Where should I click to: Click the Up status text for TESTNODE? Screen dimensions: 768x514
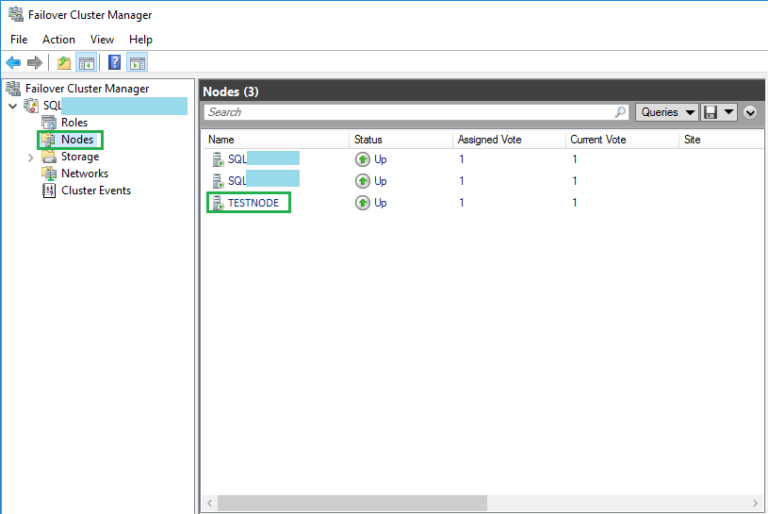pyautogui.click(x=381, y=203)
